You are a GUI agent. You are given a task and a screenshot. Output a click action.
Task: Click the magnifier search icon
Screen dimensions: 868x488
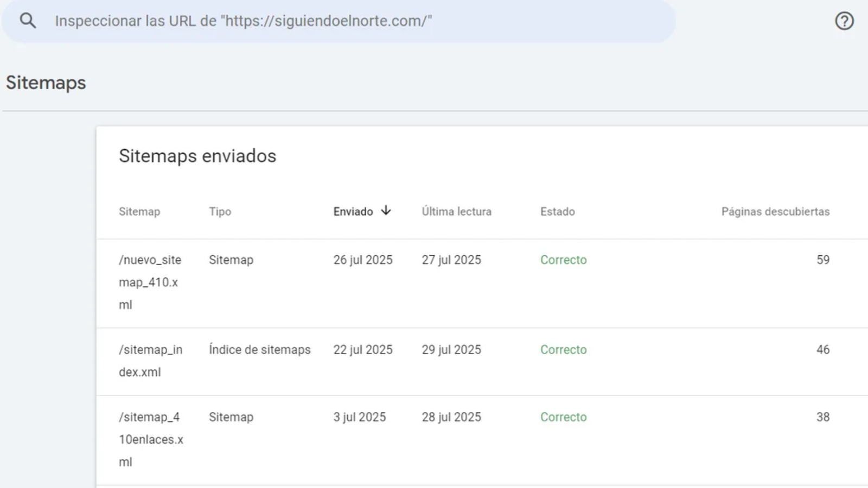[x=28, y=21]
